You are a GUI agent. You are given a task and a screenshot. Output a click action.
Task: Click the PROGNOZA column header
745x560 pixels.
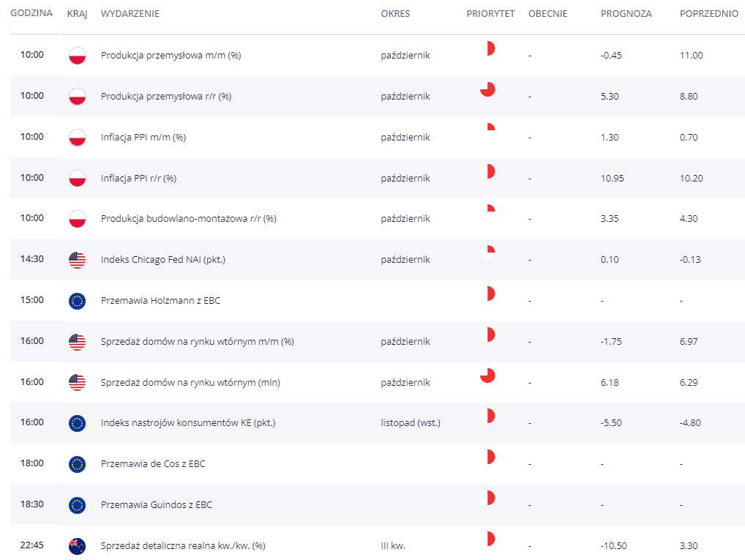pos(626,14)
